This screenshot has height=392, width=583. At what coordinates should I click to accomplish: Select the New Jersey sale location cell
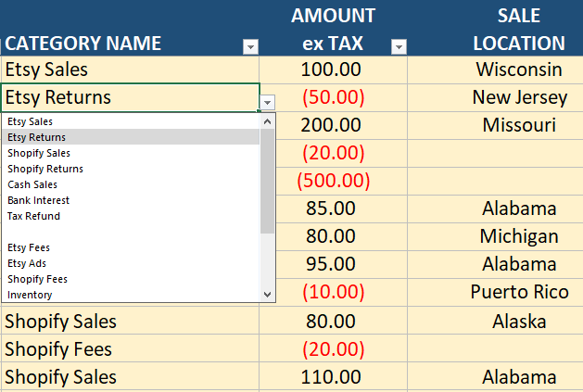point(495,97)
